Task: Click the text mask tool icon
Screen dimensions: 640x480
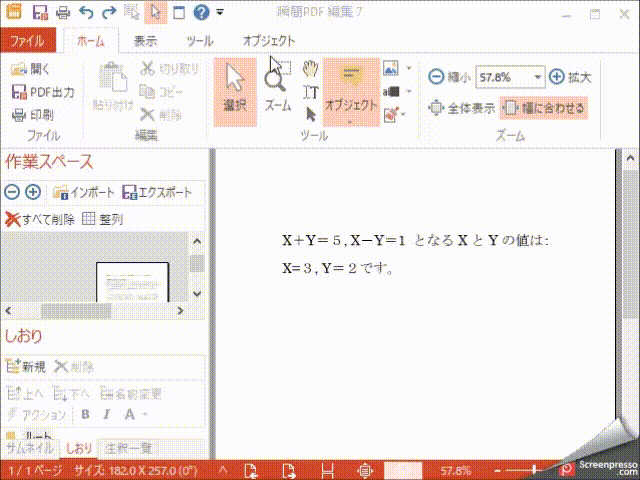Action: pos(391,92)
